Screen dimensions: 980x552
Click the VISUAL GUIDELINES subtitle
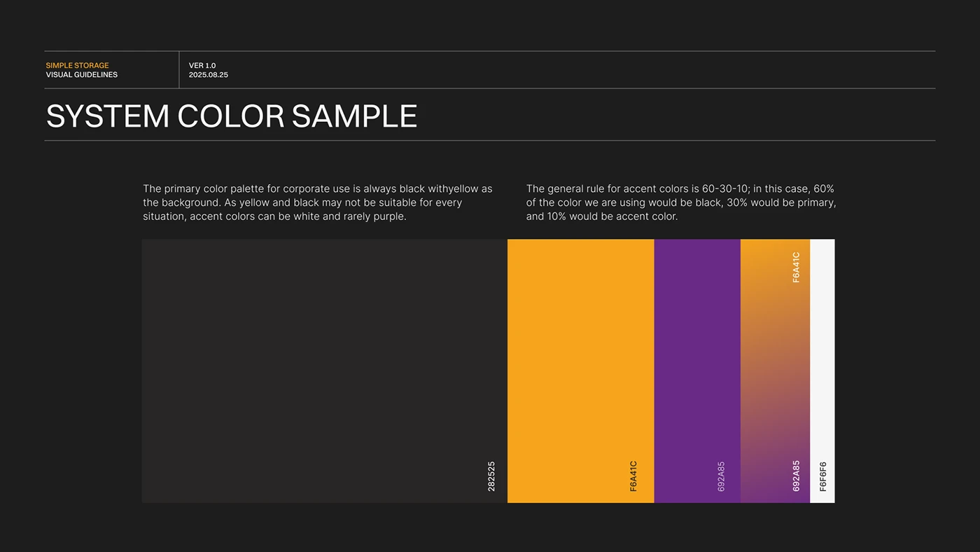pyautogui.click(x=81, y=74)
